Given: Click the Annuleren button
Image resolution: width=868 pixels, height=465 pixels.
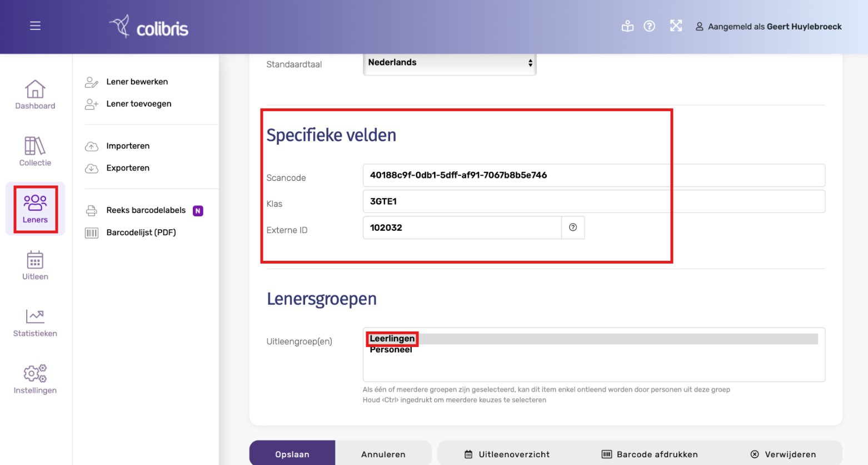Looking at the screenshot, I should tap(383, 454).
